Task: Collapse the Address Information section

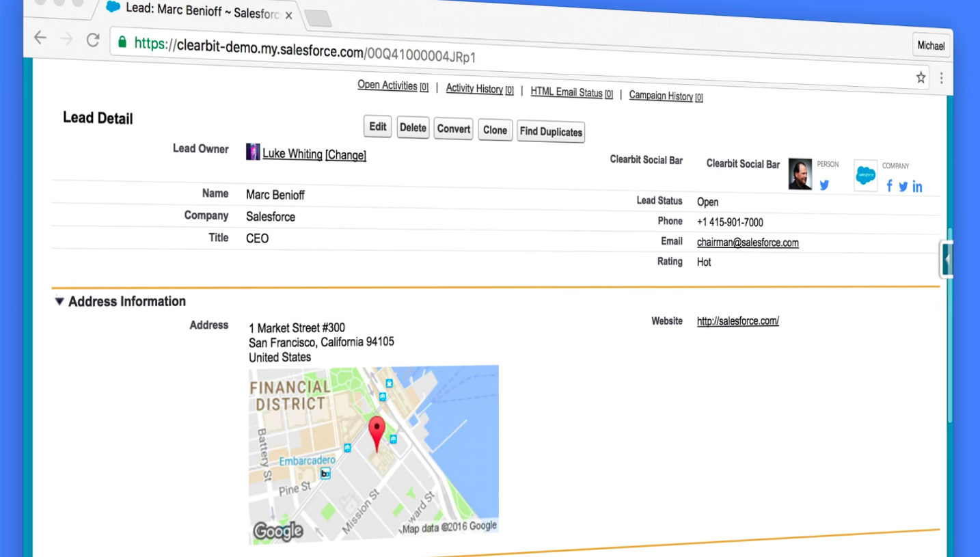Action: [59, 301]
